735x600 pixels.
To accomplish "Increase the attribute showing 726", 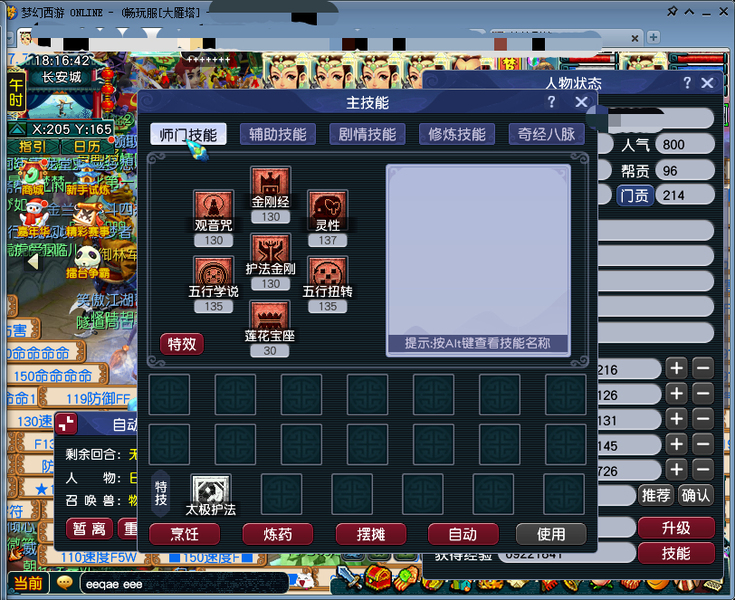I will click(x=676, y=470).
